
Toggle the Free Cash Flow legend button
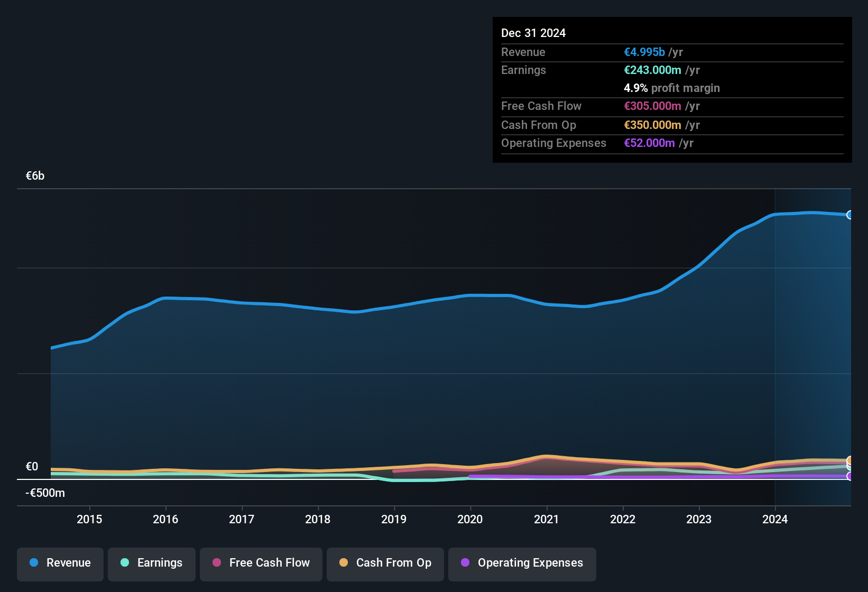(x=261, y=564)
